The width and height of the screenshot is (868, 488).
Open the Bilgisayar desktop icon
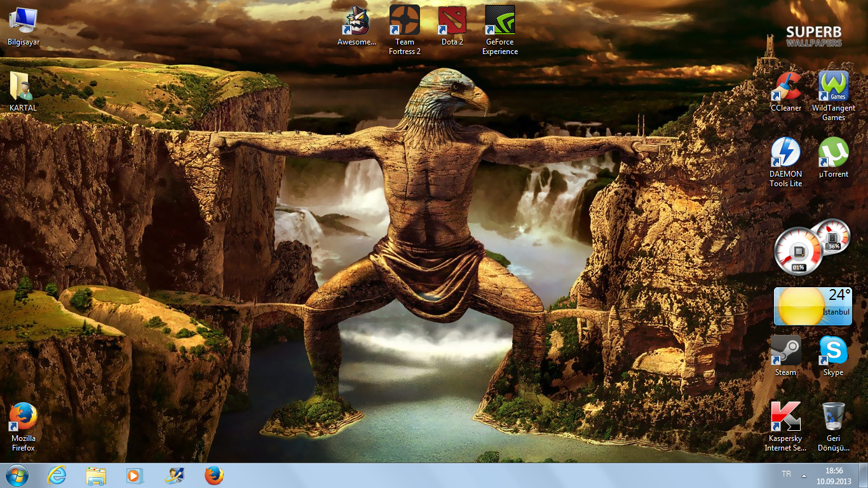pyautogui.click(x=24, y=27)
